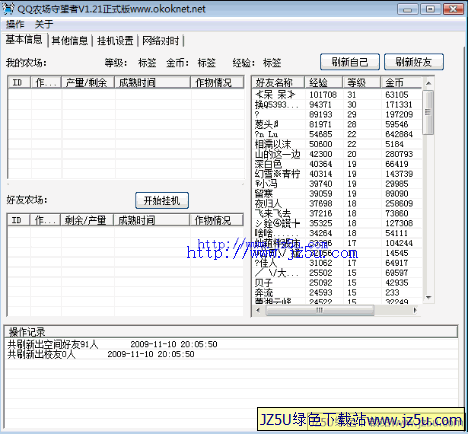The height and width of the screenshot is (434, 468).
Task: Click the 操作记录 log header
Action: pyautogui.click(x=231, y=332)
